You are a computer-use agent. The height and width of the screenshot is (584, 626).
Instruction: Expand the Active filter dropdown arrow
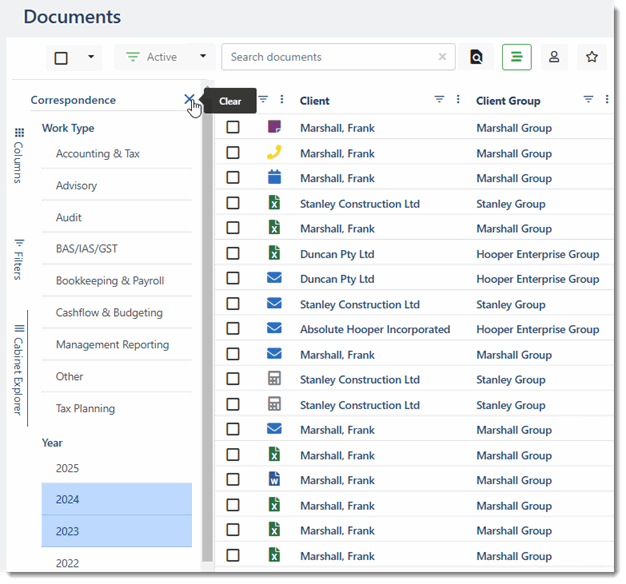[x=203, y=56]
